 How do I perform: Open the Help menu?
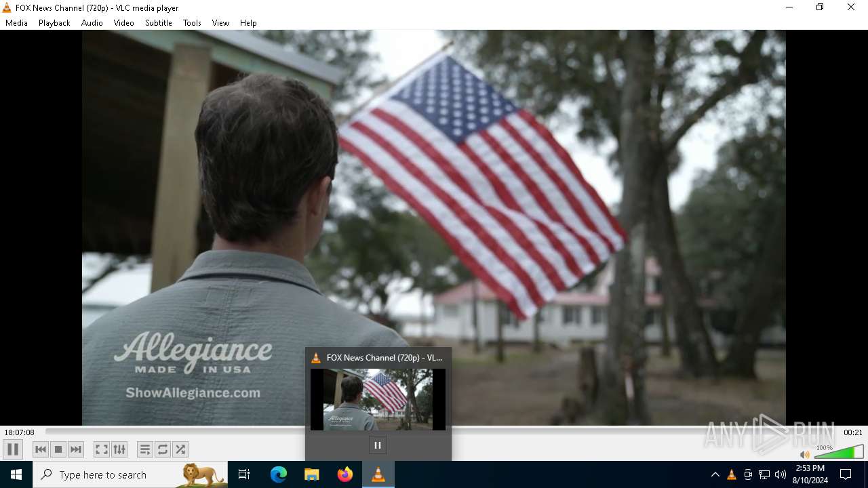click(x=248, y=23)
